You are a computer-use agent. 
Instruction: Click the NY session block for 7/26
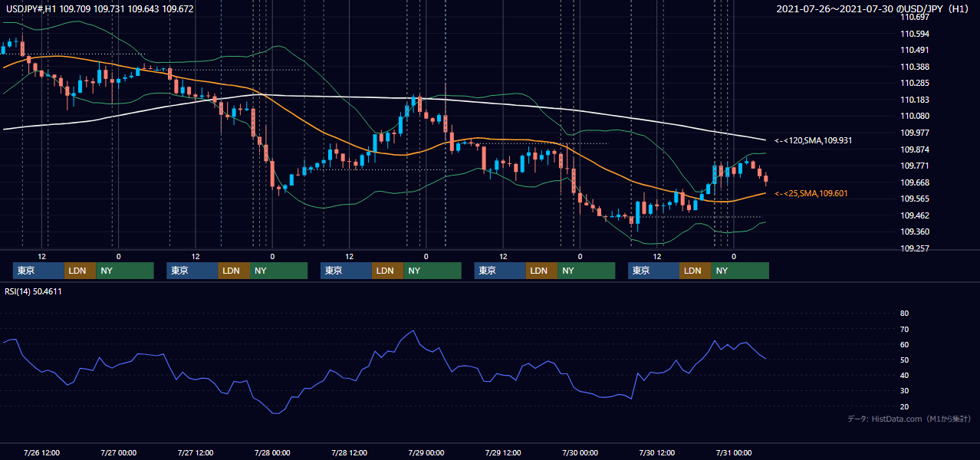[124, 271]
